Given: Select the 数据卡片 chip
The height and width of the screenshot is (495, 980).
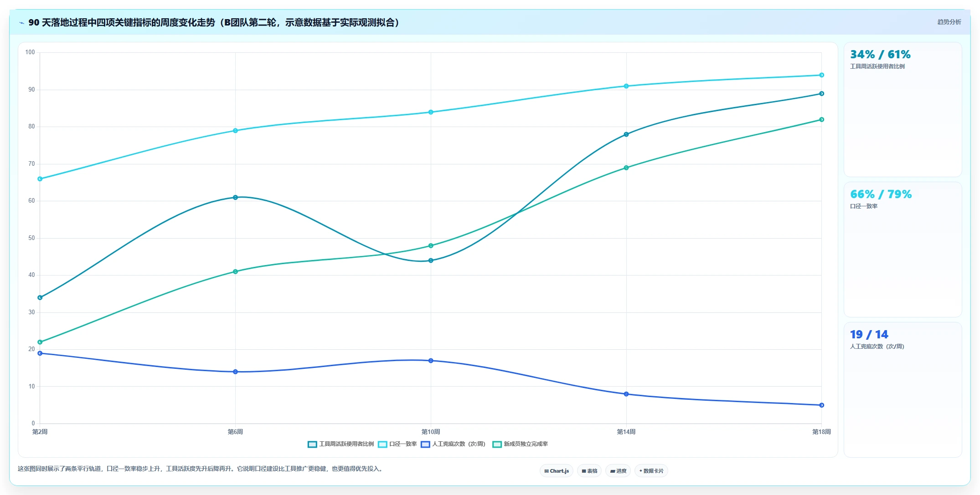Looking at the screenshot, I should click(x=651, y=471).
